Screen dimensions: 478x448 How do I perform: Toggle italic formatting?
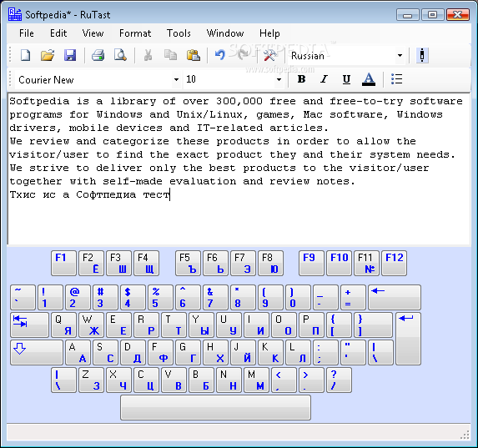tap(324, 79)
